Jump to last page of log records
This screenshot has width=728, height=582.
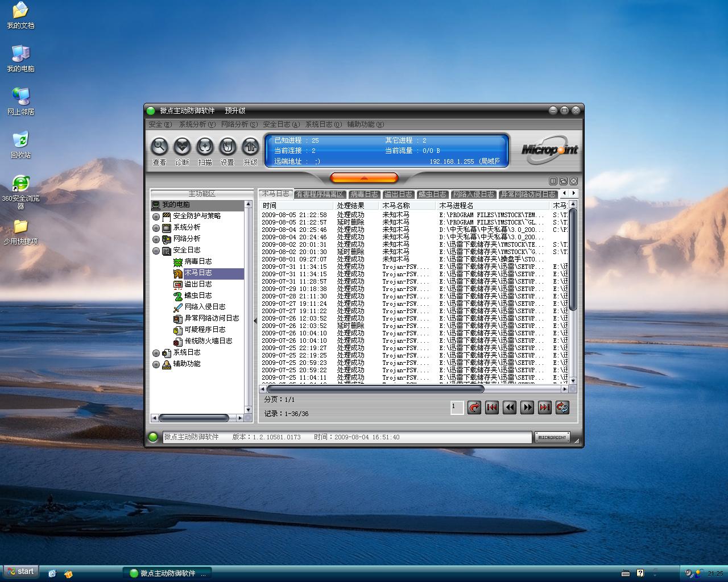click(545, 407)
